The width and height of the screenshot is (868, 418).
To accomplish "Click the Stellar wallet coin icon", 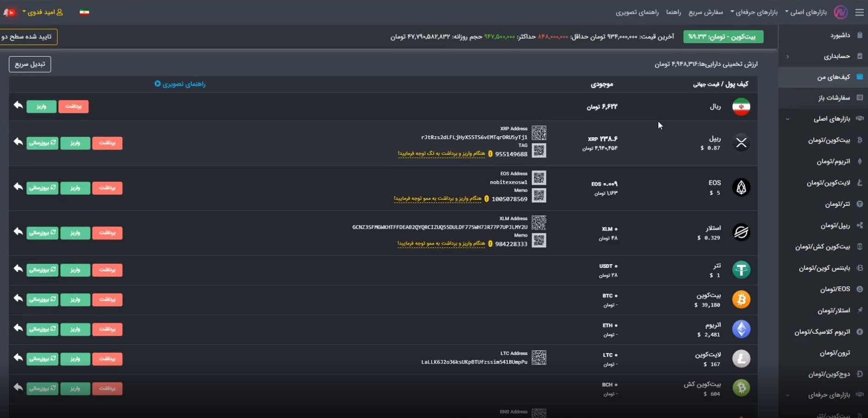I will 741,232.
